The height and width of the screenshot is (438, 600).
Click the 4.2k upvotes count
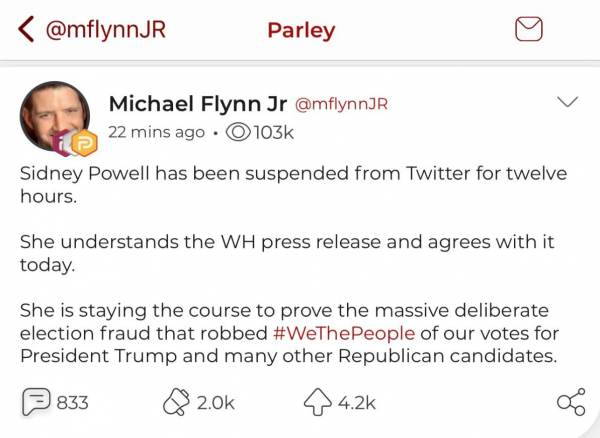tap(356, 403)
